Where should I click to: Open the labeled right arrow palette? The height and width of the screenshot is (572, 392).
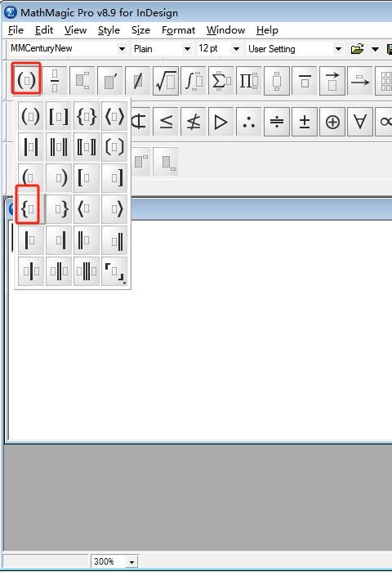359,81
